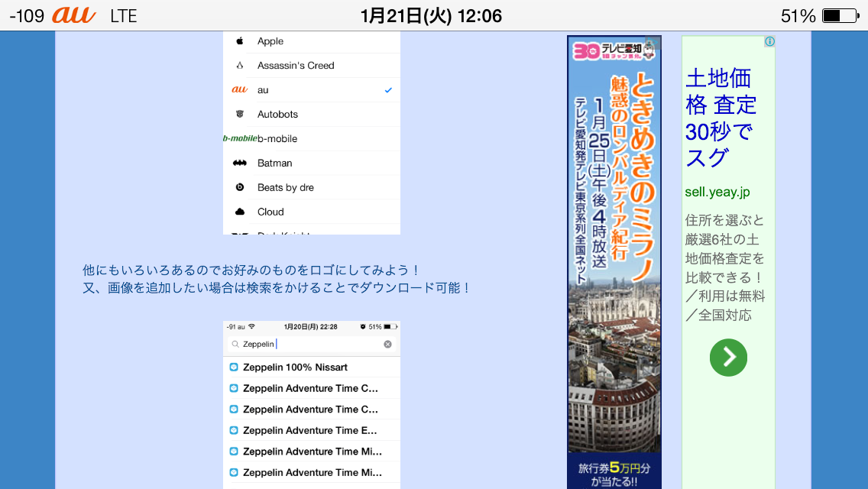This screenshot has height=489, width=868.
Task: Click the 又、画像を追加したい場合 text line
Action: [x=277, y=288]
